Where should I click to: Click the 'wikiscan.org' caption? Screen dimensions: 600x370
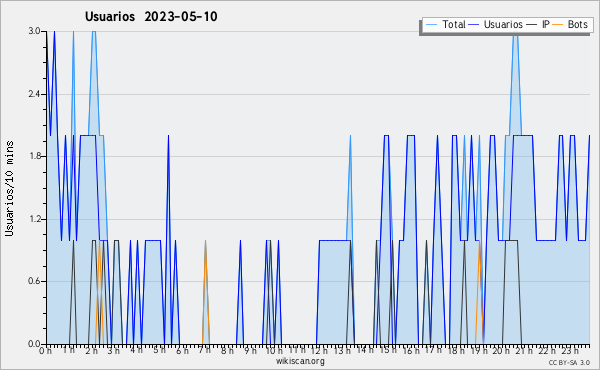coord(300,361)
